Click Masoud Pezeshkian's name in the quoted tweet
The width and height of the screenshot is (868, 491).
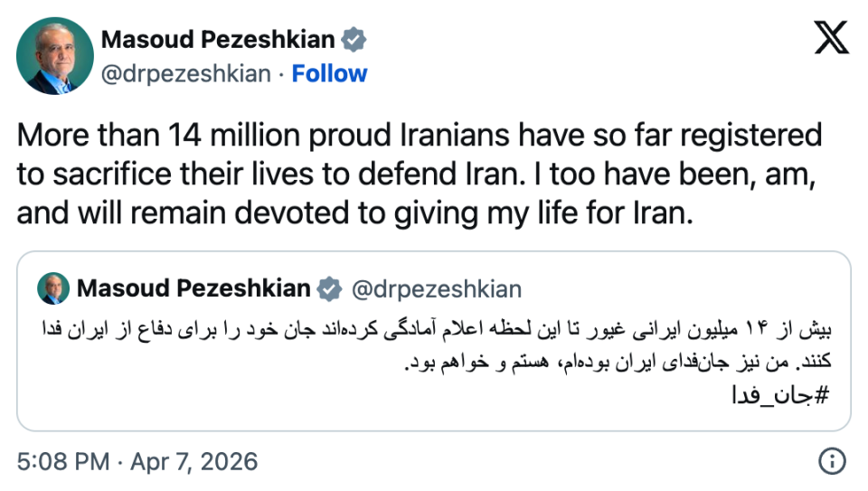coord(193,288)
